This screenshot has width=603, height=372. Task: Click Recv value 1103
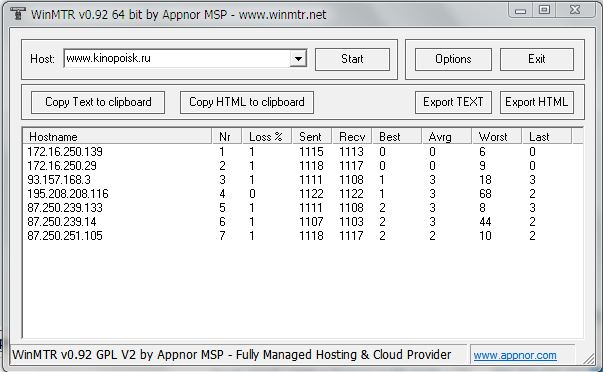(x=351, y=222)
